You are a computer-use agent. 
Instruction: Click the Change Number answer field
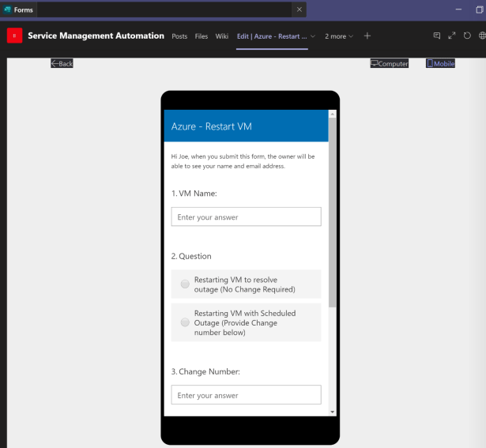point(246,395)
